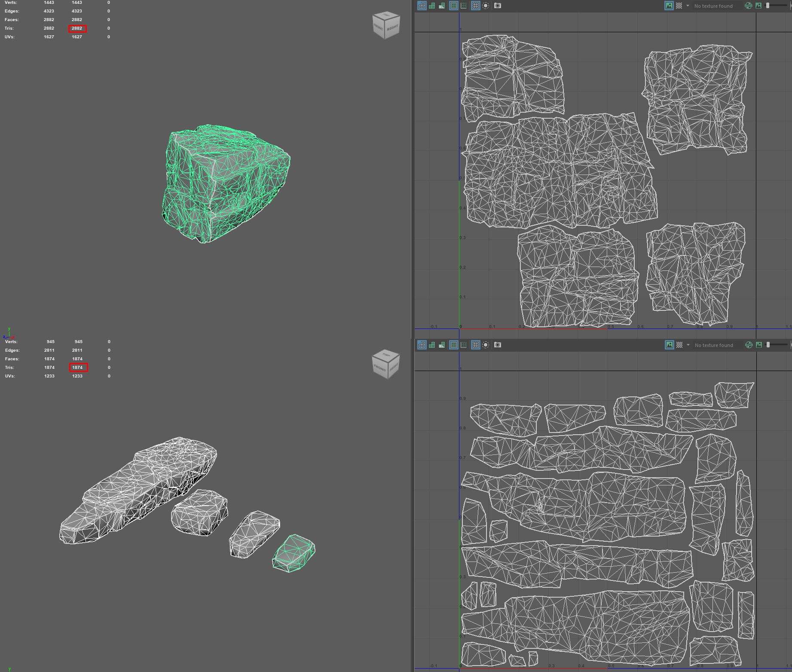Click the UVs label in upper viewport HUD
This screenshot has height=672, width=792.
(x=9, y=37)
